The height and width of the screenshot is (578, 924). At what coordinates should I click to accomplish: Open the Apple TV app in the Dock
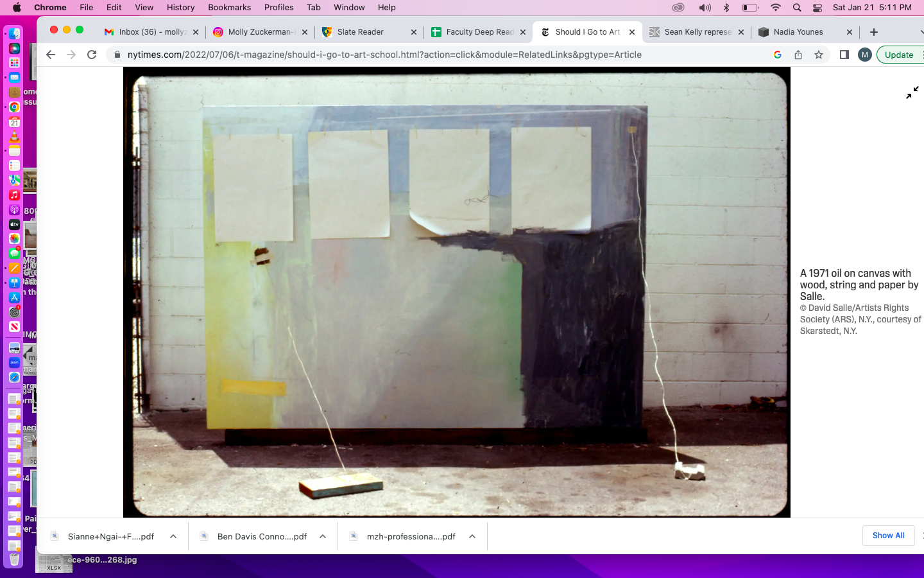[x=14, y=224]
